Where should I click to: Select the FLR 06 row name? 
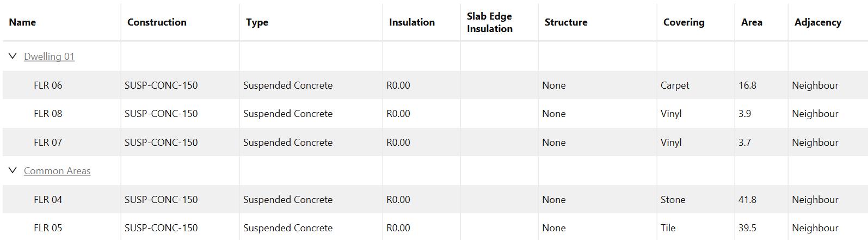(x=48, y=85)
